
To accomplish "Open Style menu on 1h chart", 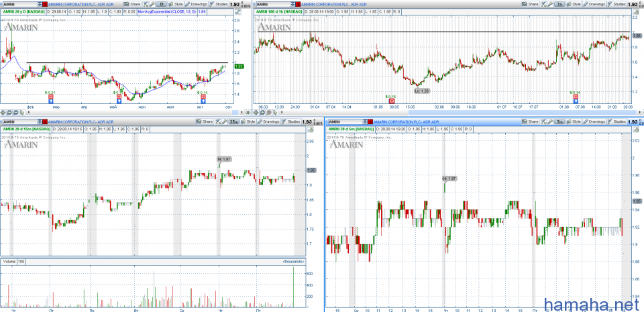I will 574,4.
